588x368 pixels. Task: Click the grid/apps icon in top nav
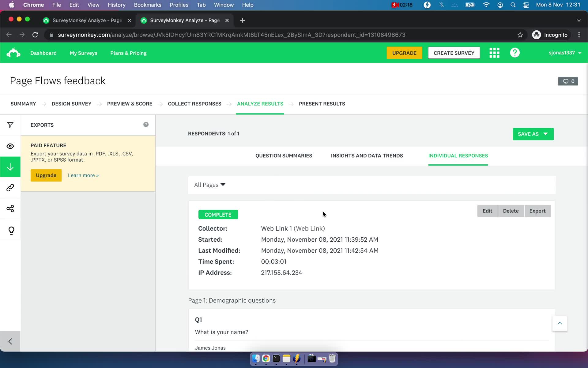coord(494,52)
